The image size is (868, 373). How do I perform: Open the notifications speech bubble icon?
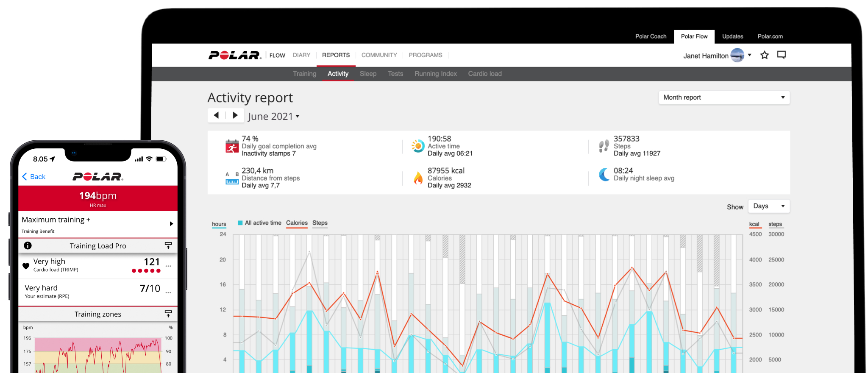(x=781, y=55)
